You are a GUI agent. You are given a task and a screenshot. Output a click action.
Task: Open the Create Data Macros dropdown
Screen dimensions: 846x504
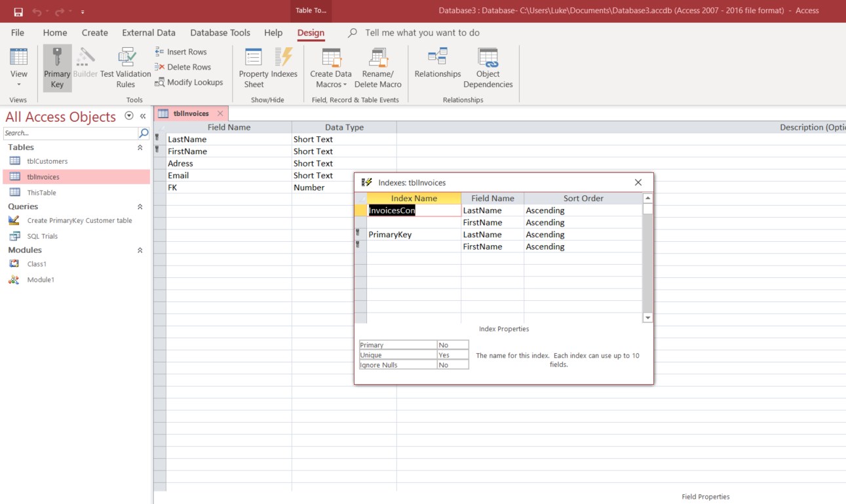[x=331, y=69]
